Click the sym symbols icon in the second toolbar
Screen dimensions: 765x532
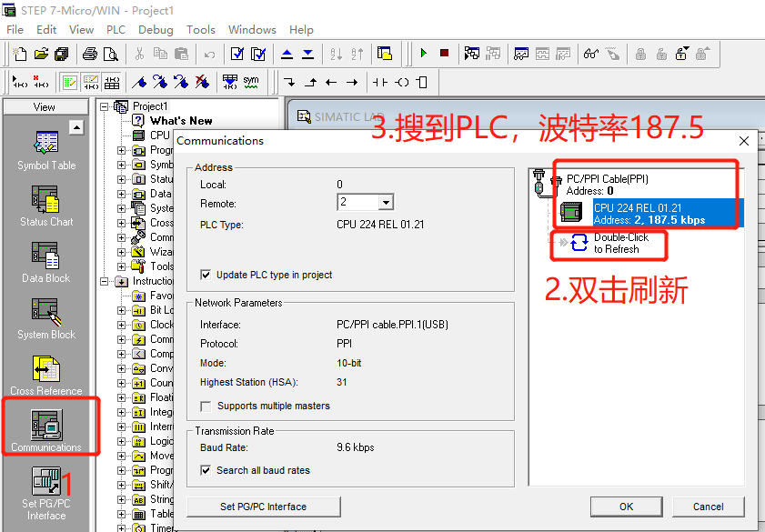click(x=251, y=82)
